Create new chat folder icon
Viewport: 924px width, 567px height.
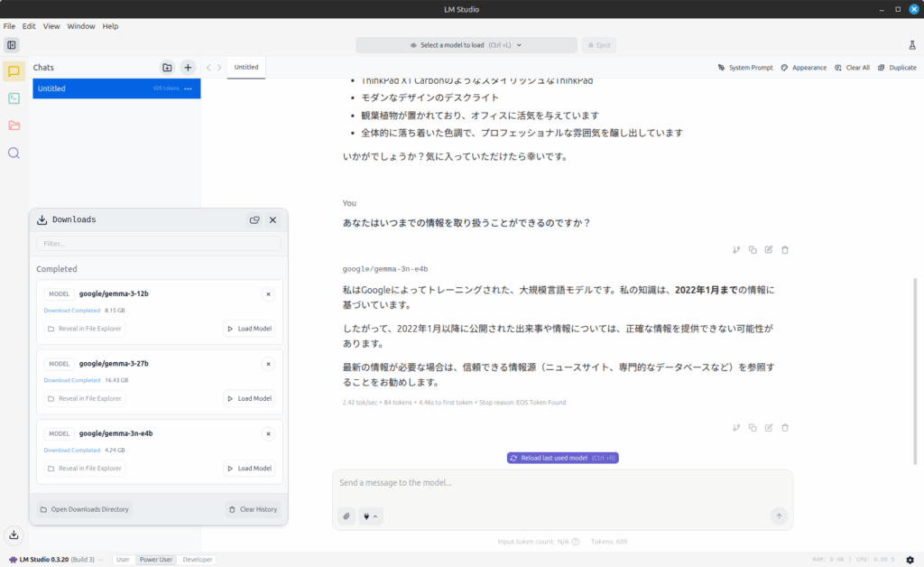[x=167, y=67]
